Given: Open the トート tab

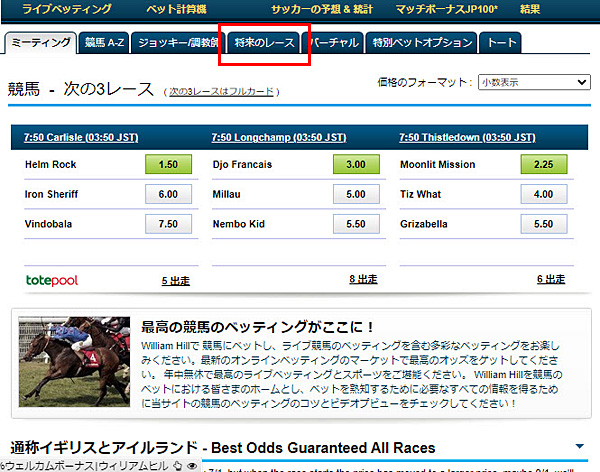Looking at the screenshot, I should pyautogui.click(x=502, y=42).
